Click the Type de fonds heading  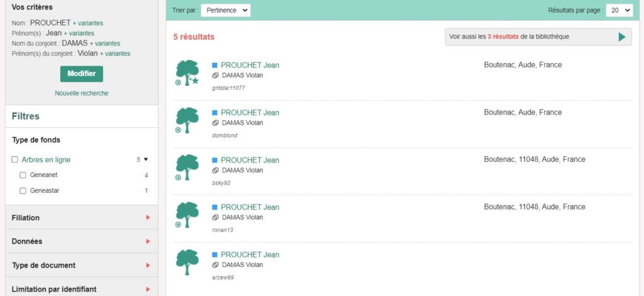pos(36,140)
